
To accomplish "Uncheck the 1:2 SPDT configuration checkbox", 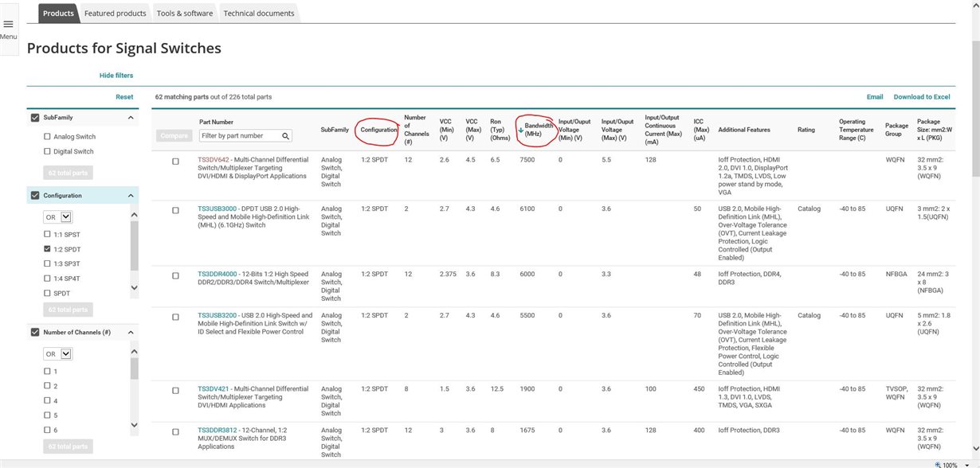I will pyautogui.click(x=47, y=249).
